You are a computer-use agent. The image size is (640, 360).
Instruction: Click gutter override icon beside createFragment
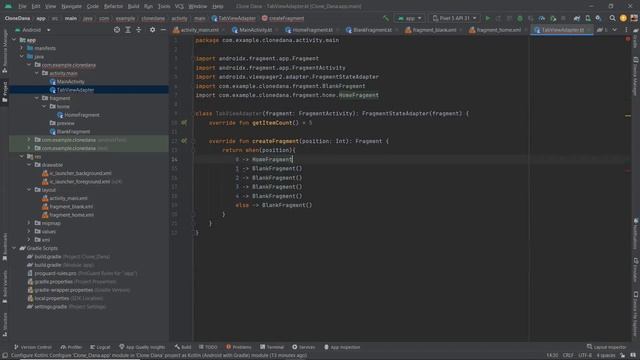184,141
